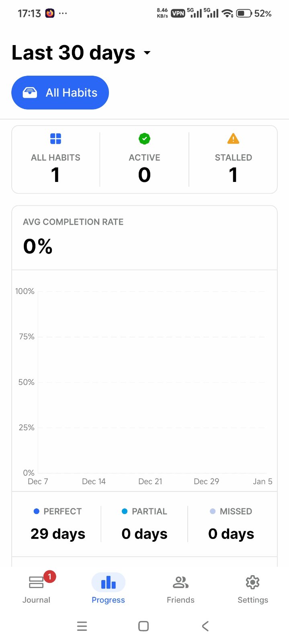Tap the inbox icon in All Habits button
289x644 pixels.
(30, 93)
